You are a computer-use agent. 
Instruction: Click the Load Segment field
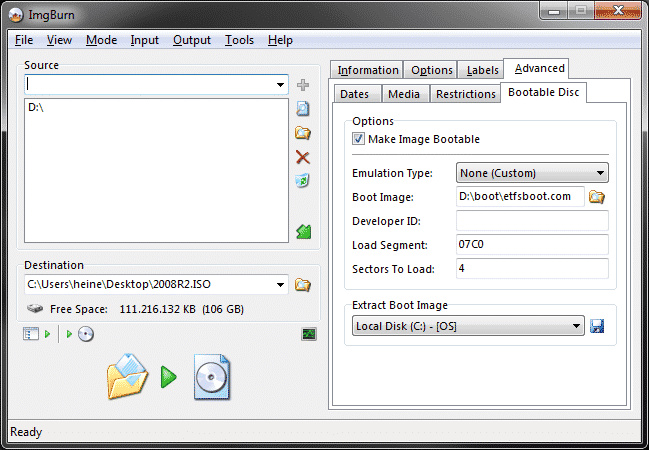click(x=532, y=245)
